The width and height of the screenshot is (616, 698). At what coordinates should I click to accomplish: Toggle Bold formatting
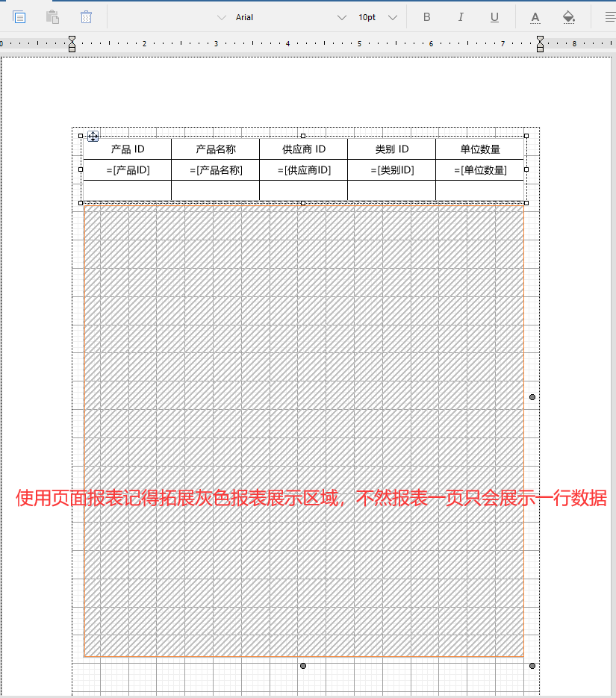click(x=427, y=17)
